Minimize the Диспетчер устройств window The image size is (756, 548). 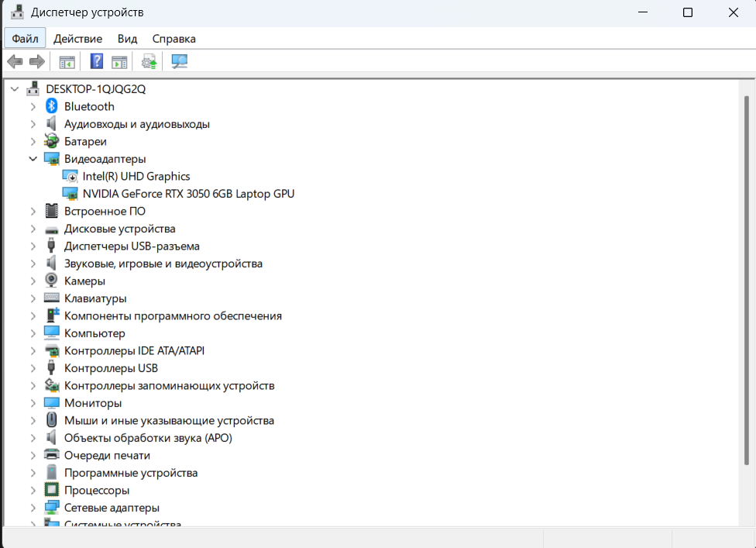(x=643, y=12)
